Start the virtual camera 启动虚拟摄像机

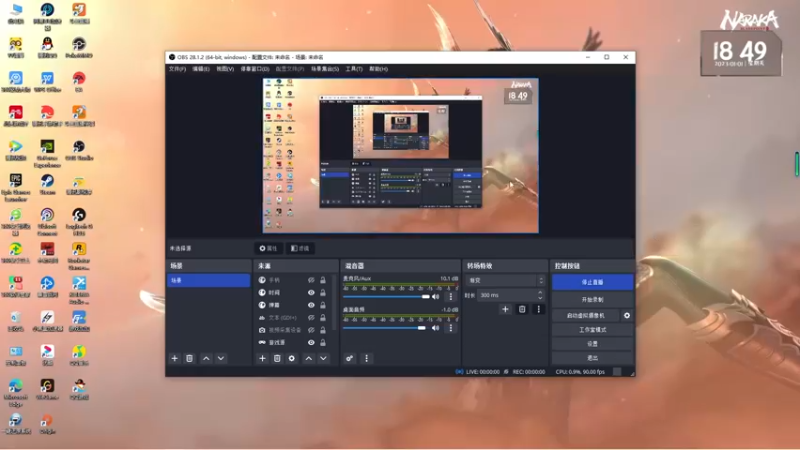[x=585, y=315]
